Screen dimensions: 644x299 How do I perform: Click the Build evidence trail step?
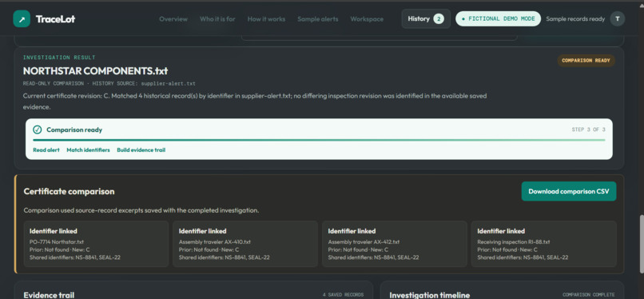141,150
